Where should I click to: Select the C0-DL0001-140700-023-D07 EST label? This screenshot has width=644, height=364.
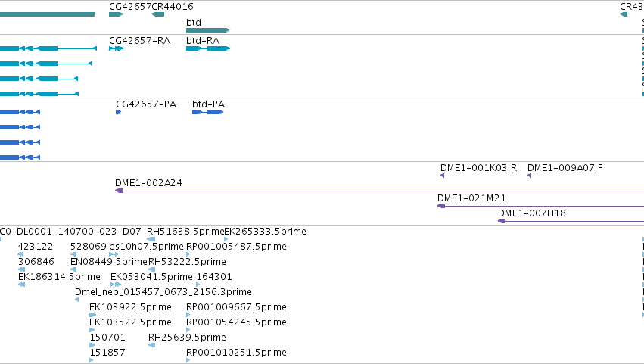click(70, 232)
